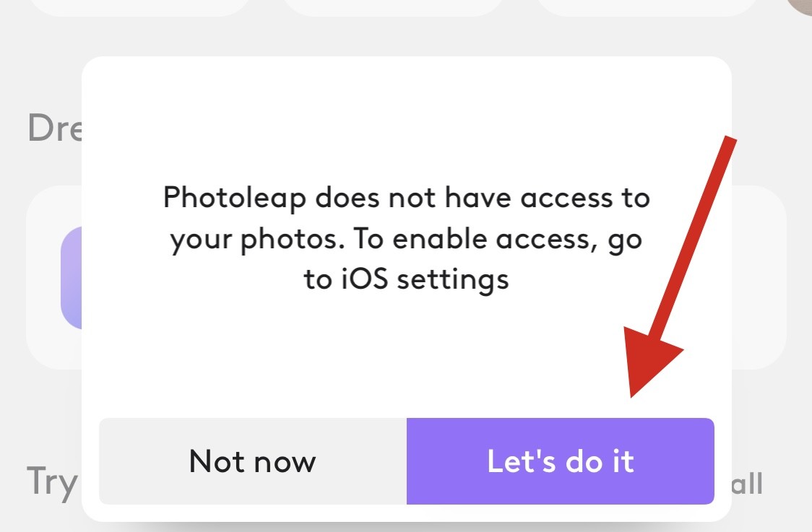Select the top-middle card above the dialog
The image size is (812, 532).
(x=394, y=6)
